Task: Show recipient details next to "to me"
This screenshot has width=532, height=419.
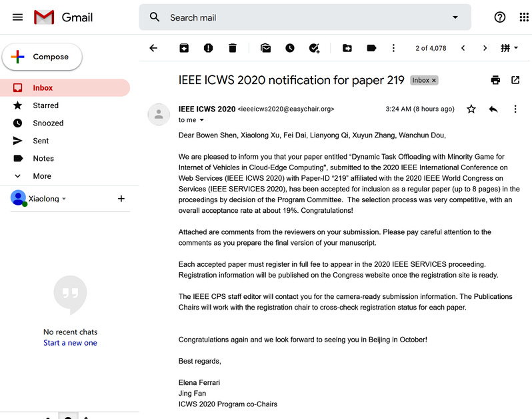Action: [202, 120]
